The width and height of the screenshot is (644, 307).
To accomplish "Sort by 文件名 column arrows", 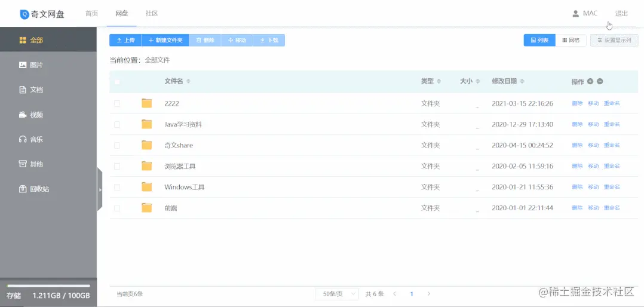I will [x=189, y=81].
